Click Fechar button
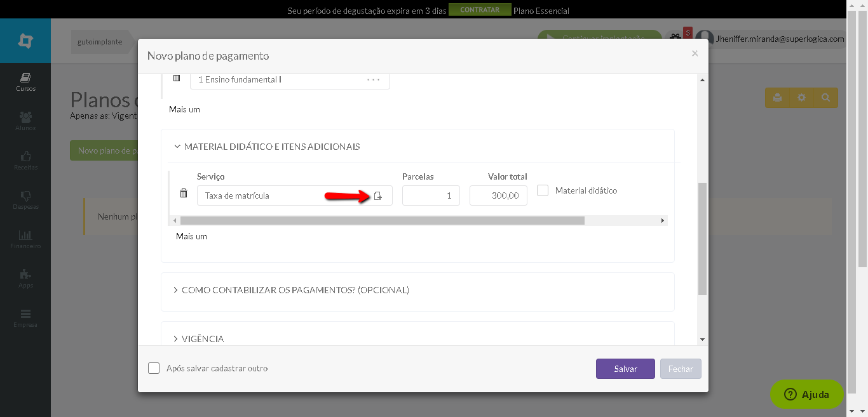Viewport: 868px width, 417px height. pos(681,369)
